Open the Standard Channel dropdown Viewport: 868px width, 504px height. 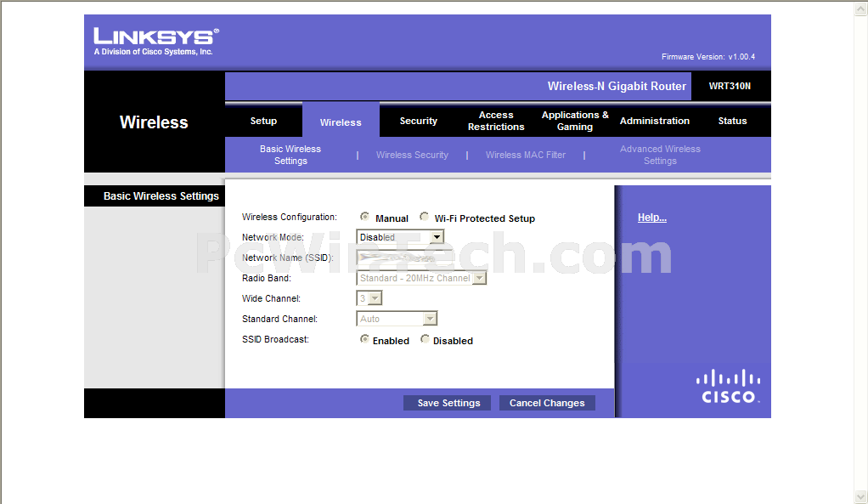[x=397, y=319]
